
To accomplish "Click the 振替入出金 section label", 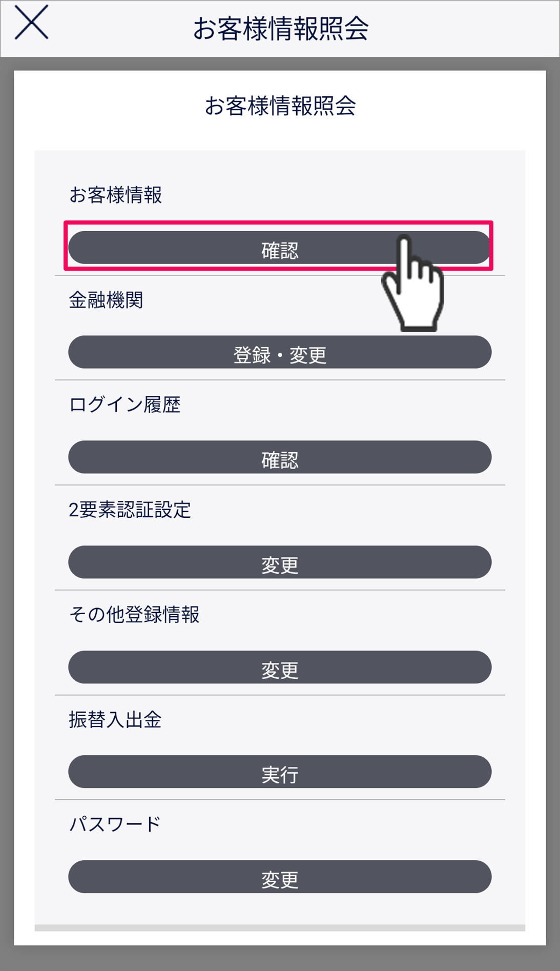I will (115, 720).
